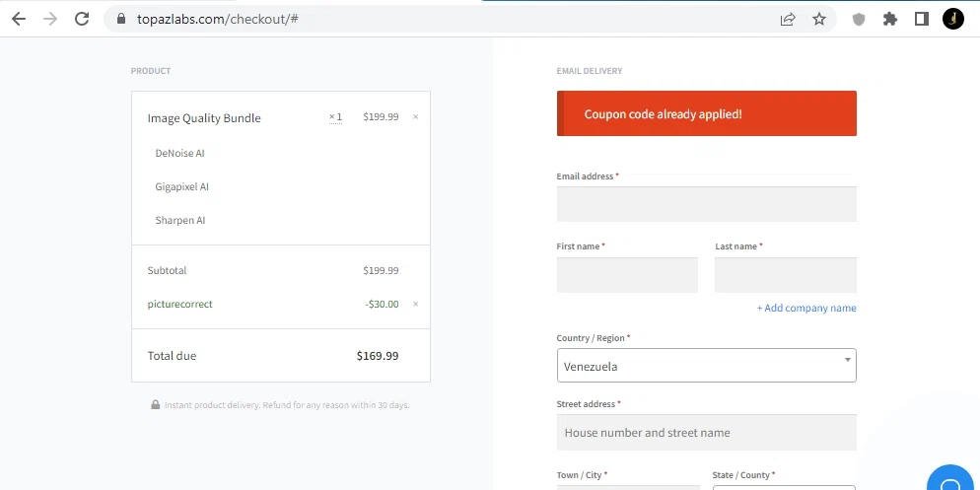980x490 pixels.
Task: Open the browser profile avatar
Action: click(953, 19)
